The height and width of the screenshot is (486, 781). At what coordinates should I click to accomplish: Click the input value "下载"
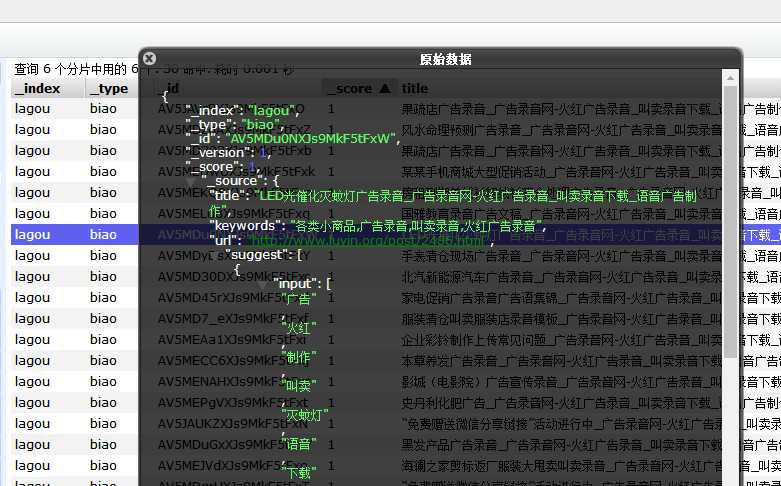click(x=299, y=472)
